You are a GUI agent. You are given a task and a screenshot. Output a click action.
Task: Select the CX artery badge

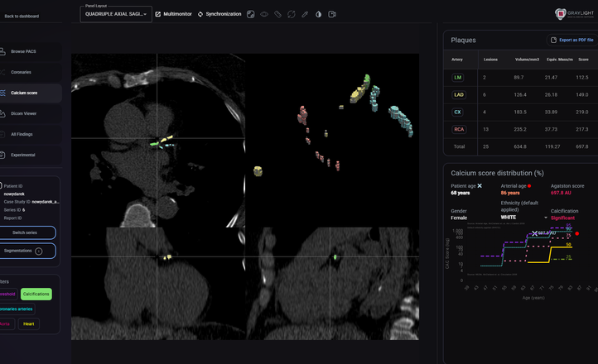458,112
